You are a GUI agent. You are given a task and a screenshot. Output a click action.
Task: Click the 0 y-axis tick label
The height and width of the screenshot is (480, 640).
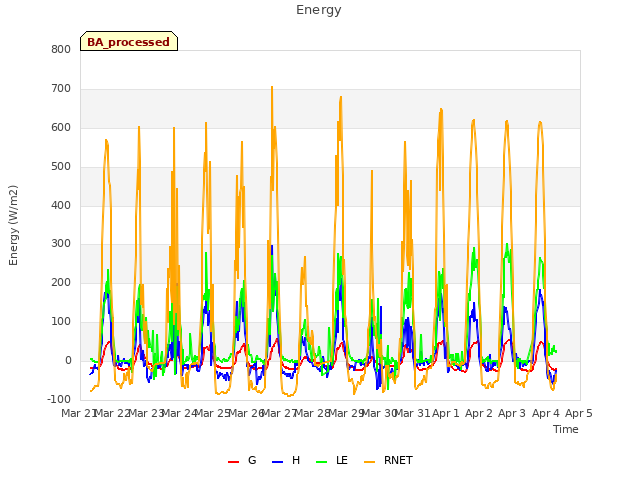[68, 361]
